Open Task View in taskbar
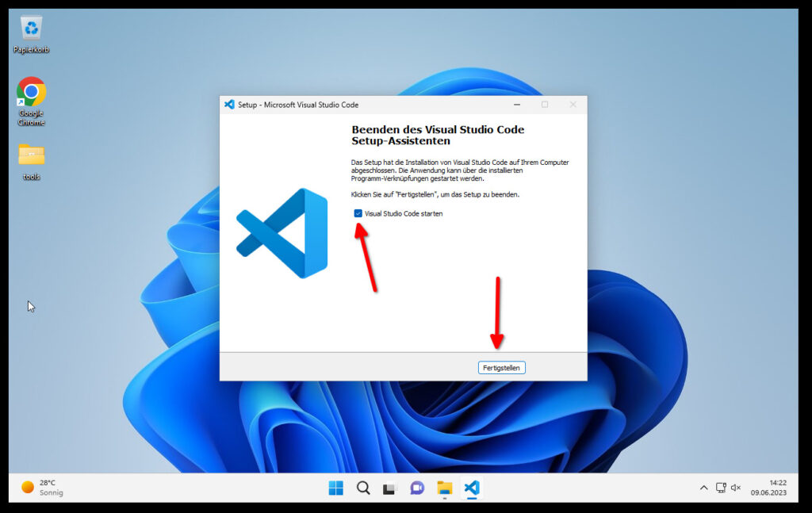The width and height of the screenshot is (812, 513). [390, 488]
